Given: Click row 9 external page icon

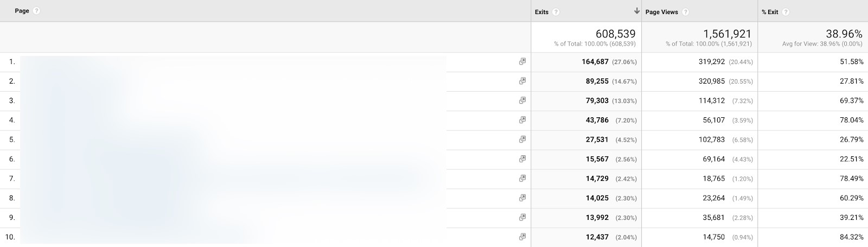Looking at the screenshot, I should pyautogui.click(x=522, y=217).
